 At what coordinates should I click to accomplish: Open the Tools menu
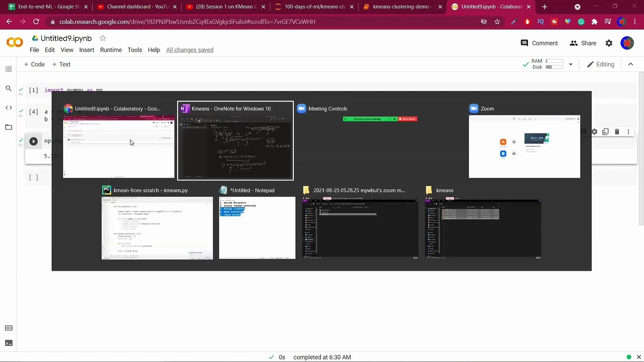coord(134,50)
